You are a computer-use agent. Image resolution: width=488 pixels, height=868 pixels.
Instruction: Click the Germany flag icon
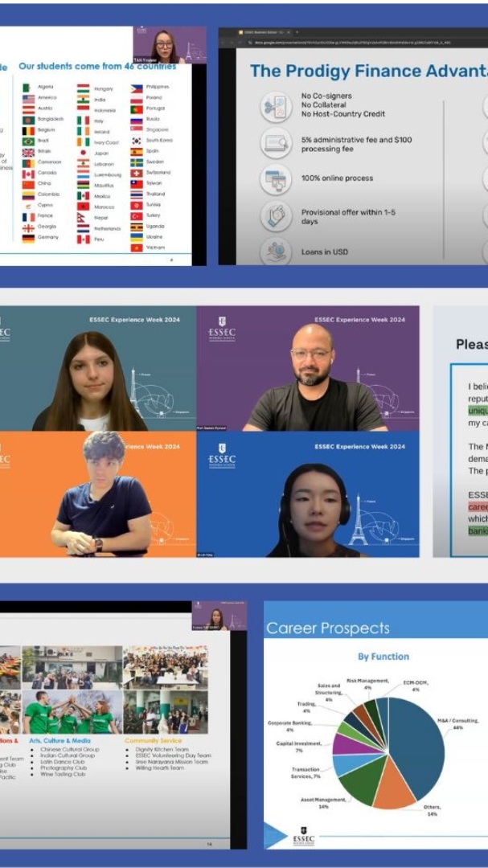[x=28, y=239]
